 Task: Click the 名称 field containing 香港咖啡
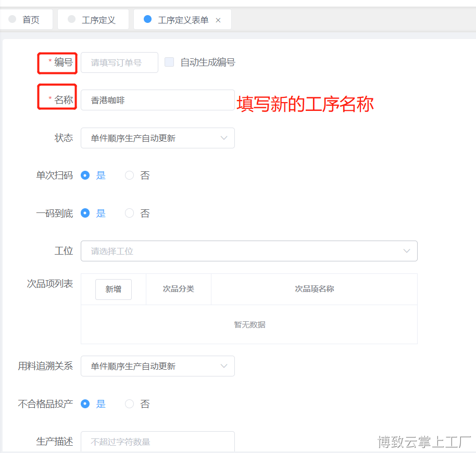(157, 100)
